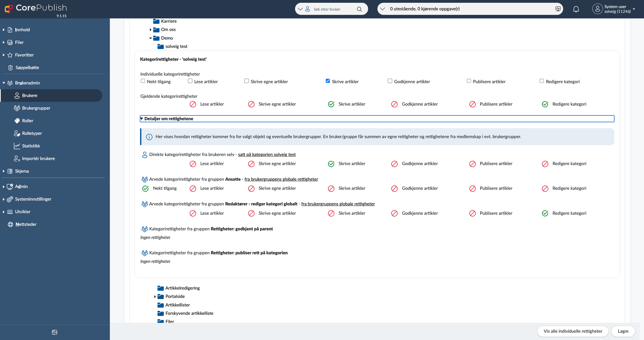Click the Karriere folder icon

(156, 21)
